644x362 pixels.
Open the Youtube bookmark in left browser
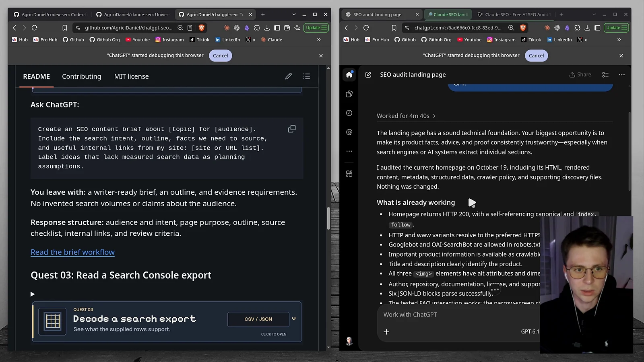click(x=138, y=39)
